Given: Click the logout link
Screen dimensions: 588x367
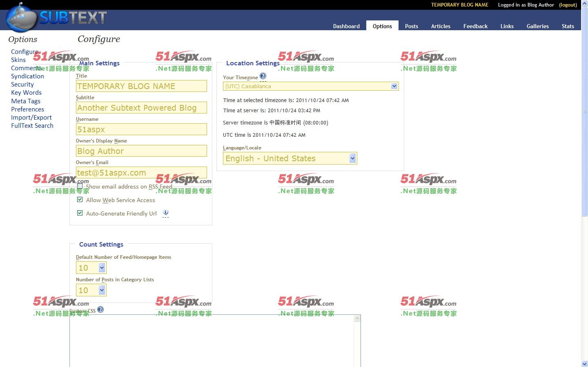Looking at the screenshot, I should pyautogui.click(x=568, y=5).
